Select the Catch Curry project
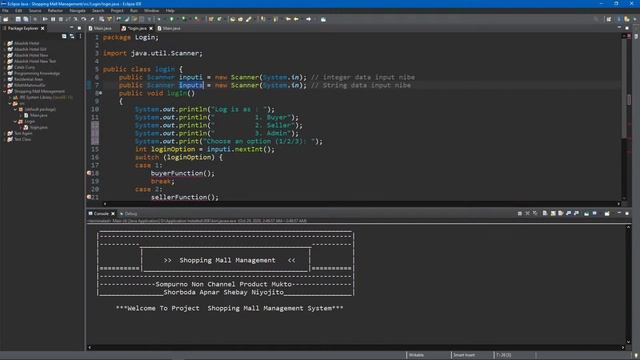The height and width of the screenshot is (360, 640). pos(24,67)
